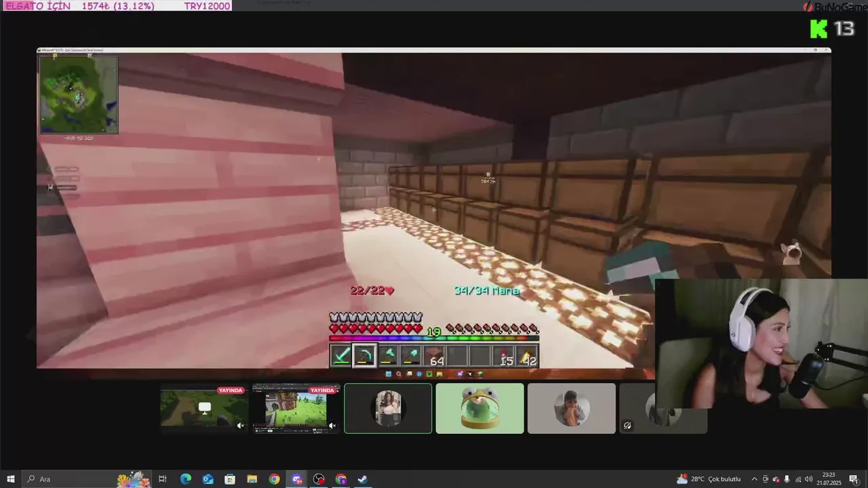Open the volume speaker tray icon
868x488 pixels.
coord(808,479)
